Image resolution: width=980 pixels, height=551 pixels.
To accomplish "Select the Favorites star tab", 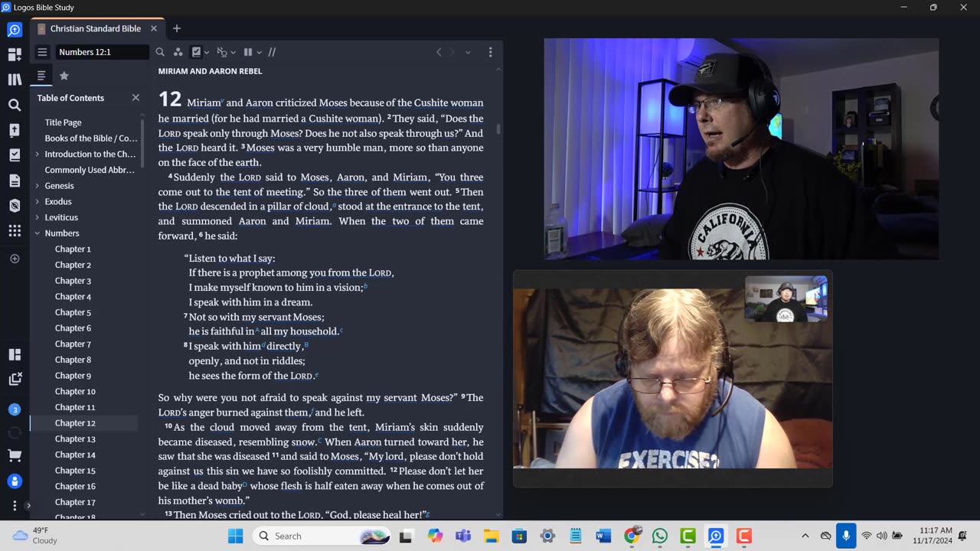I will tap(64, 76).
